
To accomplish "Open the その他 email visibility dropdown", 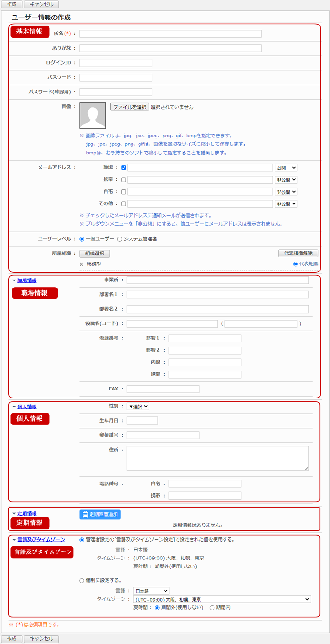I will [286, 204].
